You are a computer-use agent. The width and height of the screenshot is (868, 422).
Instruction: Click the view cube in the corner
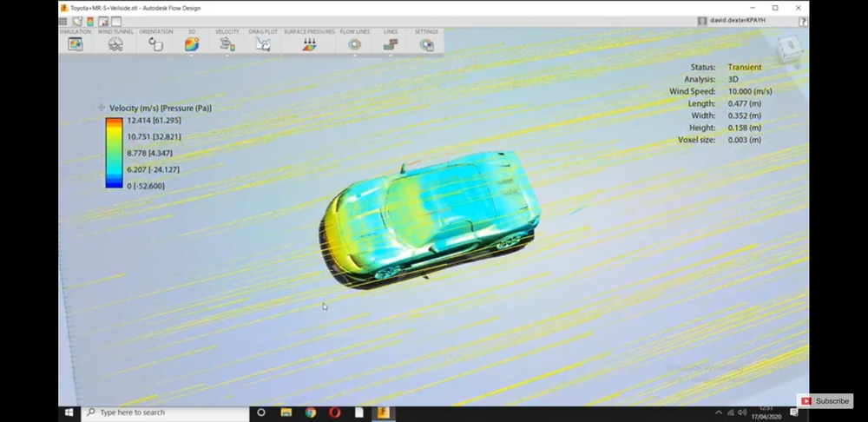pos(788,49)
